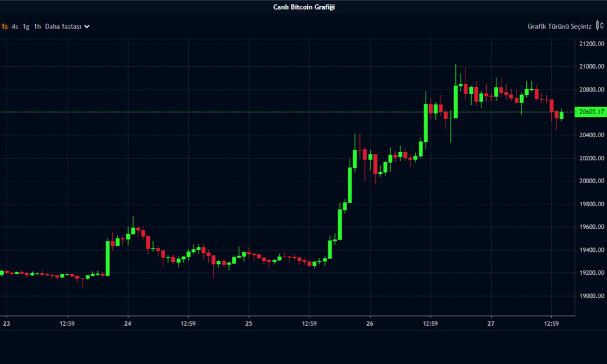Set chart interval to 1h
Screen dimensions: 607x364
[37, 27]
